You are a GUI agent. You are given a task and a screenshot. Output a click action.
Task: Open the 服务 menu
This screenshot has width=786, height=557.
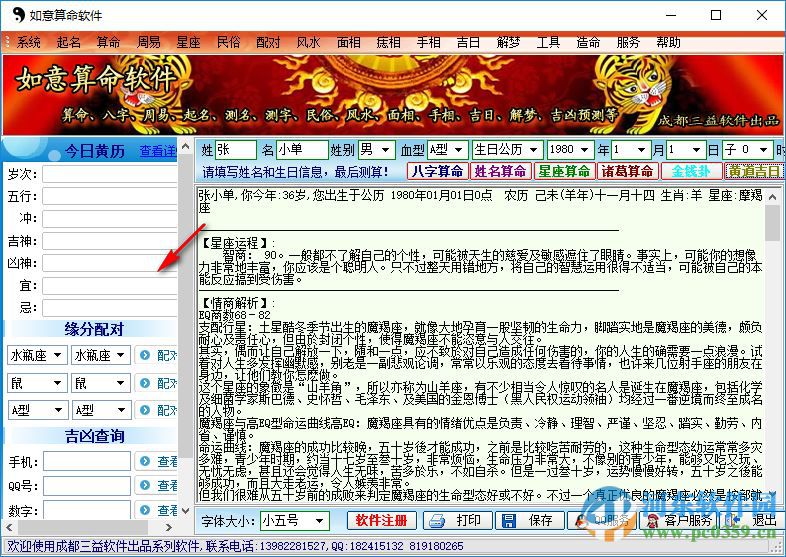[629, 43]
